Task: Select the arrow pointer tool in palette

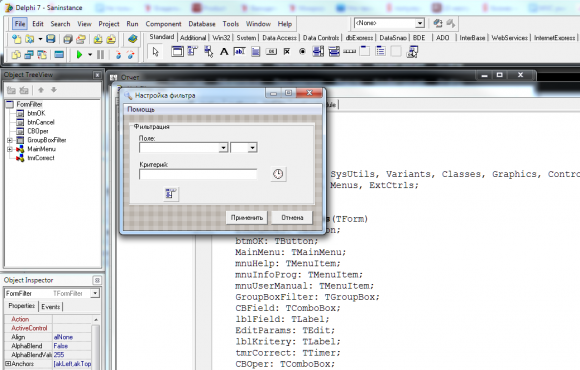Action: click(156, 52)
